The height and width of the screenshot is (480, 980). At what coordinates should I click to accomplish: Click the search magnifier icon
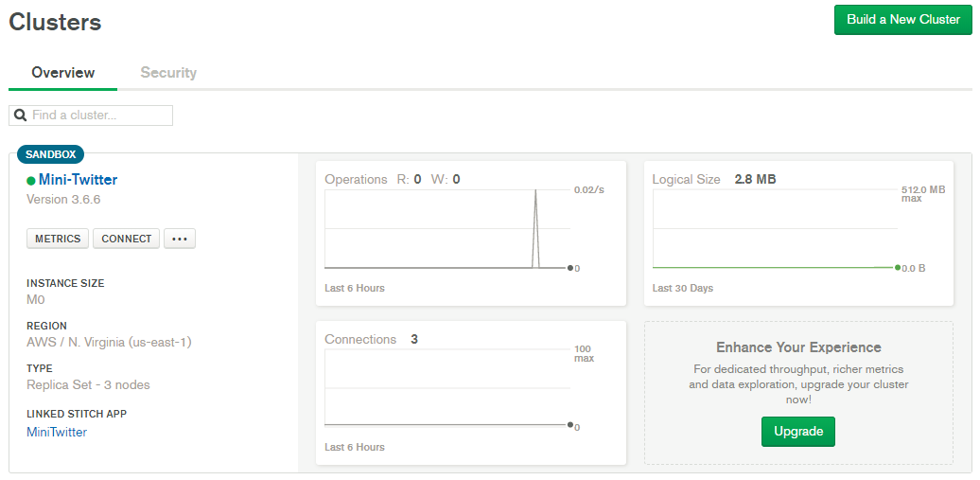tap(20, 116)
